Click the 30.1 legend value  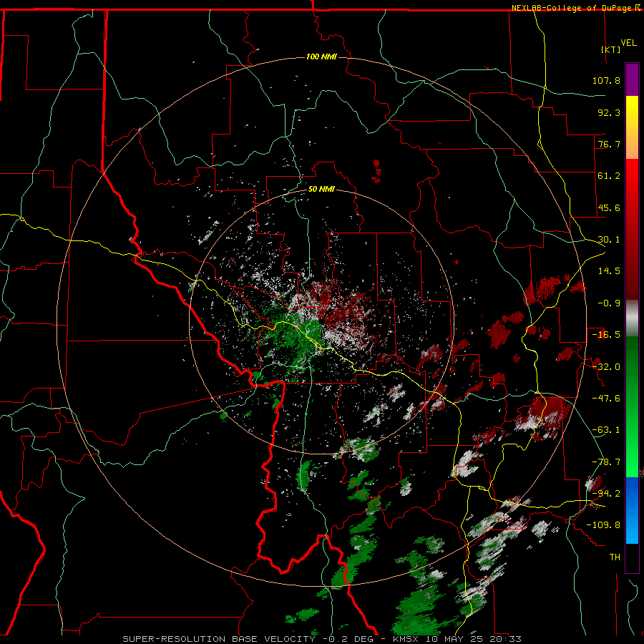[x=609, y=240]
